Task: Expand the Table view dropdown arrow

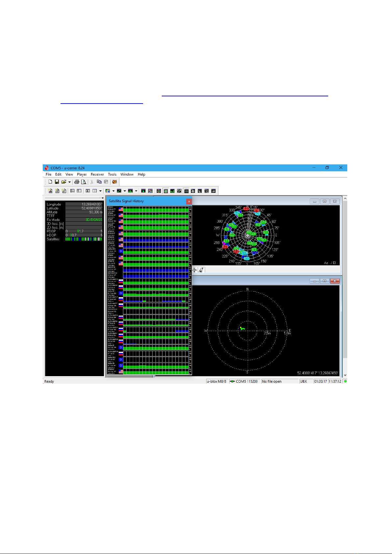Action: pos(100,191)
